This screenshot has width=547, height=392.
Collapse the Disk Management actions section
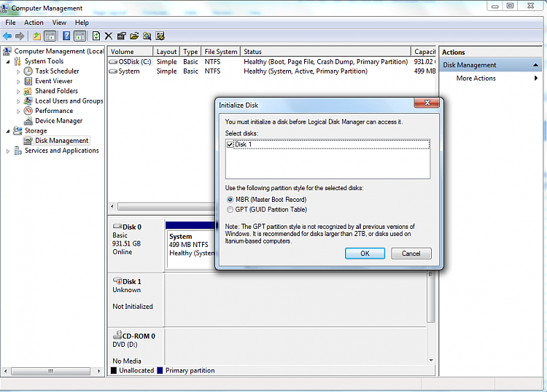click(535, 65)
